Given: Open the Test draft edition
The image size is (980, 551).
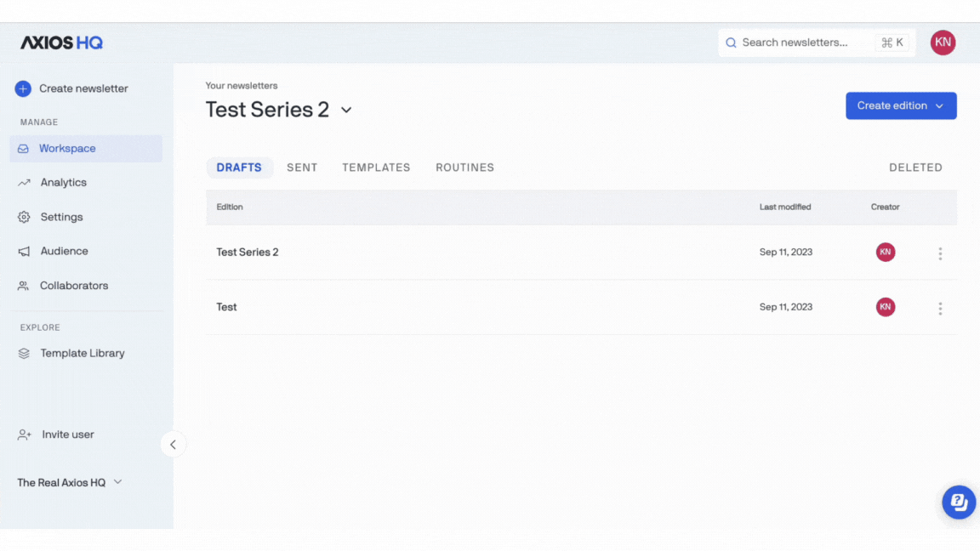Looking at the screenshot, I should click(x=226, y=307).
